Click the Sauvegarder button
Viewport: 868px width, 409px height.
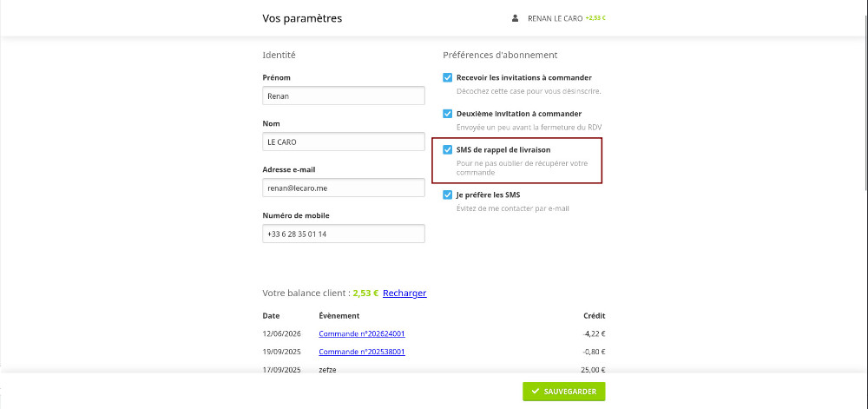564,392
